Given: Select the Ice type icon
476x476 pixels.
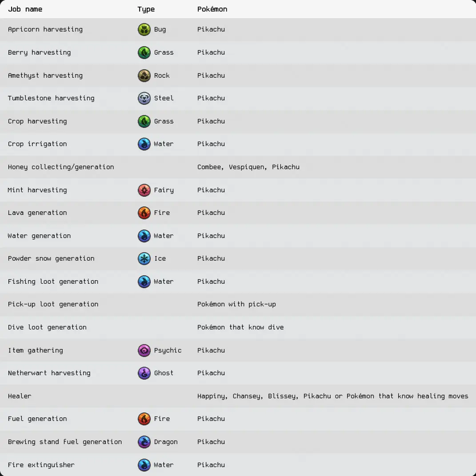Looking at the screenshot, I should pos(144,258).
